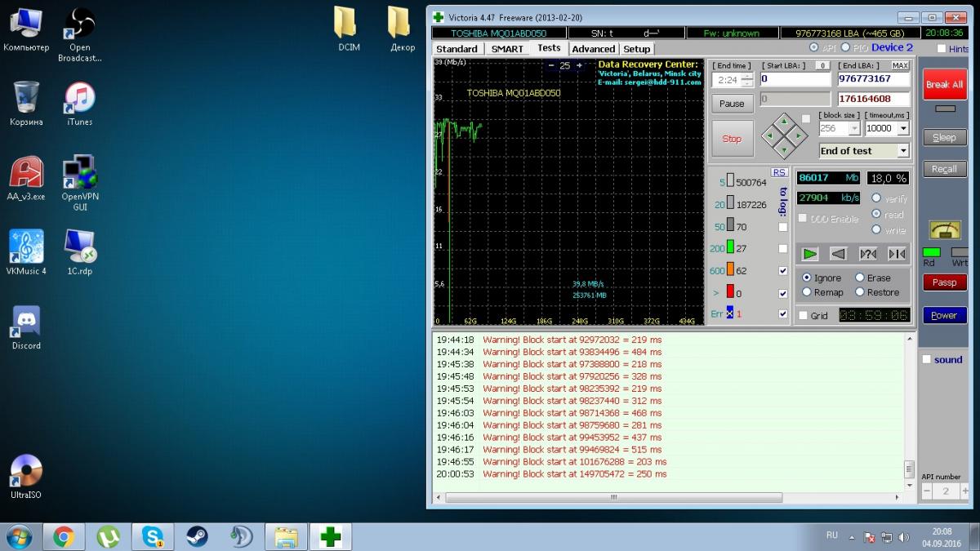The height and width of the screenshot is (551, 980).
Task: Click the up arrow on the diamond navigator
Action: 784,122
